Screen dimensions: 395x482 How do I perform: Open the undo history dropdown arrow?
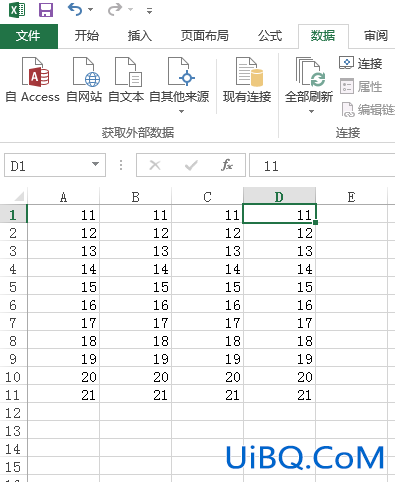pos(91,10)
